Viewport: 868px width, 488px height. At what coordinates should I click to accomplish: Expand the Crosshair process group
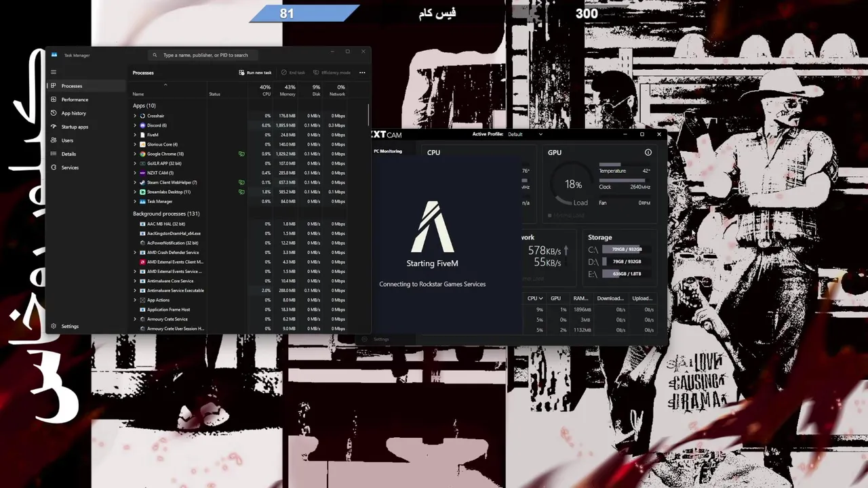pyautogui.click(x=135, y=116)
